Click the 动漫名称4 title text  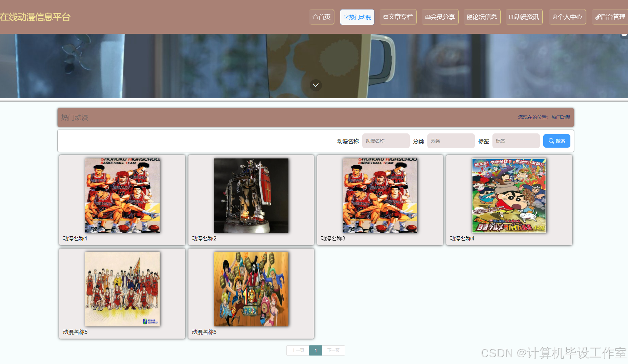tap(462, 238)
